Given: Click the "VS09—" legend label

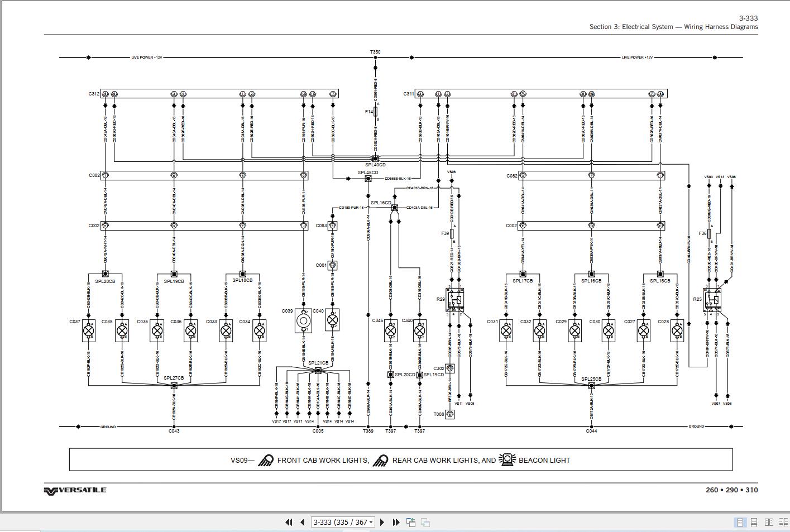Looking at the screenshot, I should 242,461.
